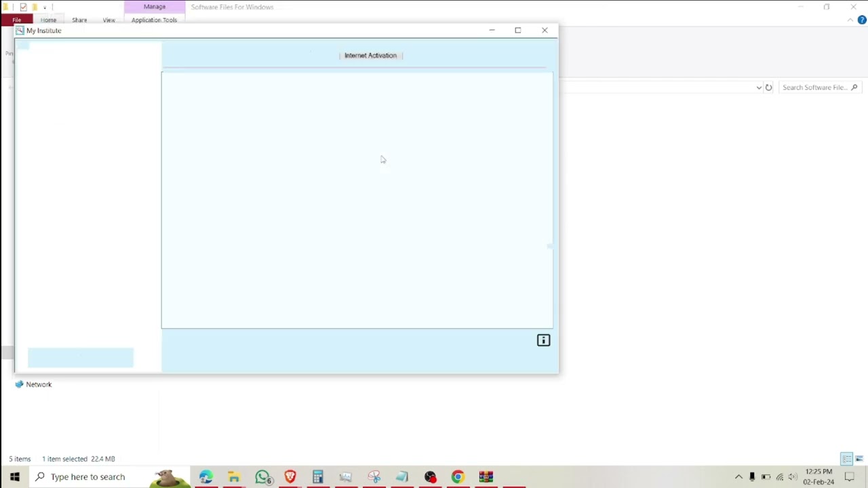
Task: Open Calculator from taskbar
Action: click(318, 476)
